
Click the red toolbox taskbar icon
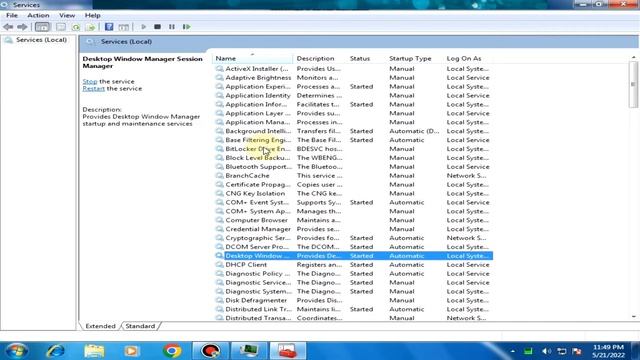click(287, 351)
